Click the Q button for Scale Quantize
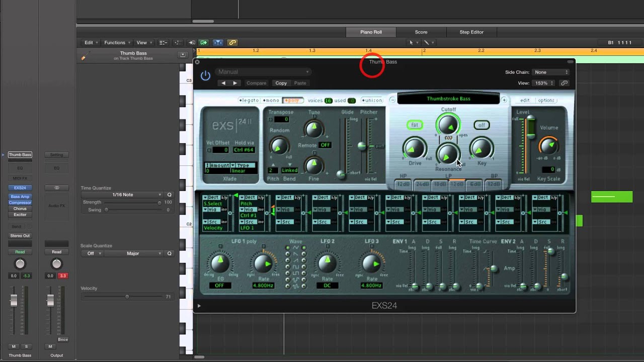This screenshot has height=362, width=644. [x=170, y=253]
